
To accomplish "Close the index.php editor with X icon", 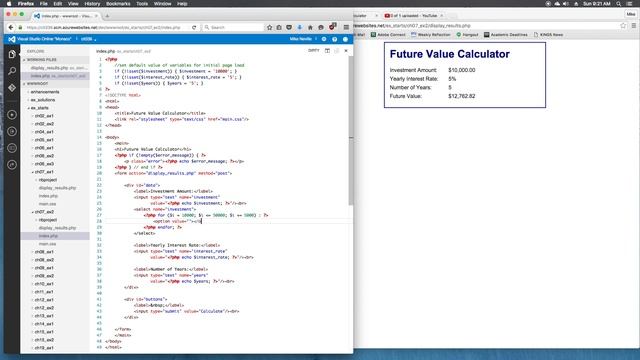I will 346,51.
